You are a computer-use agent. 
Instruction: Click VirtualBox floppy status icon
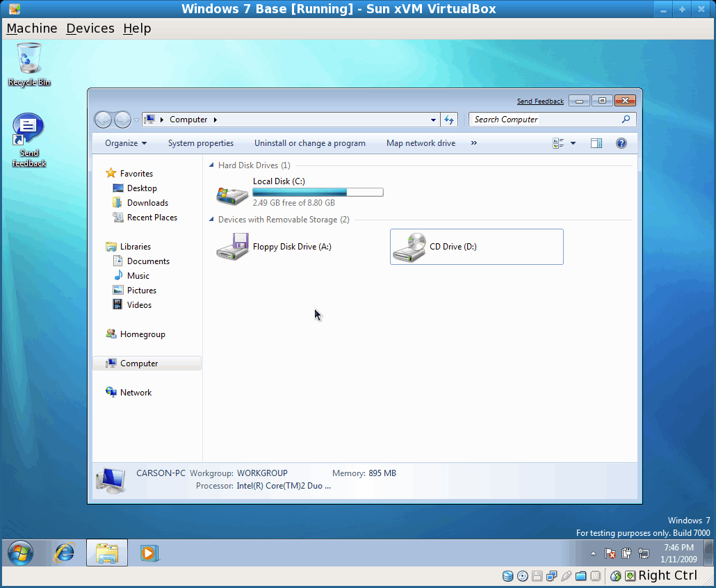(537, 576)
